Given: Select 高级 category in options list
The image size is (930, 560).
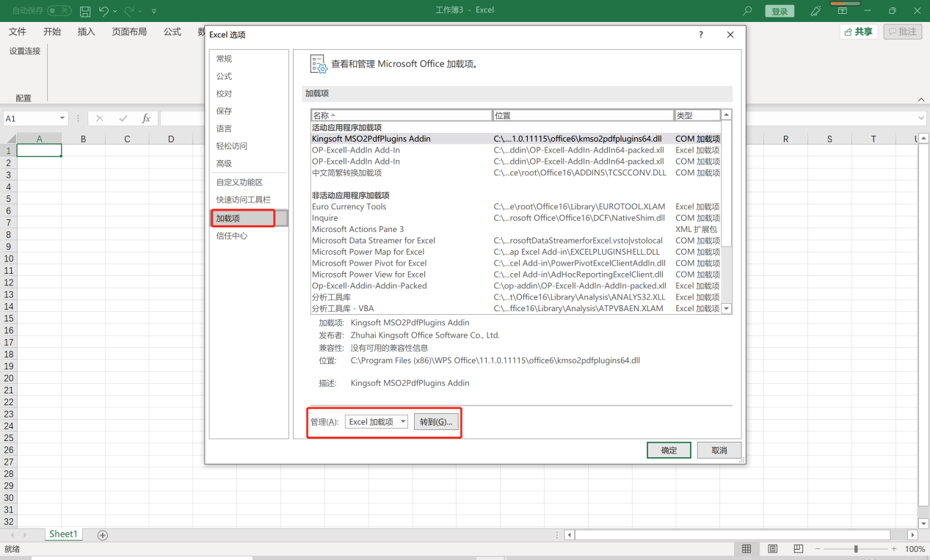Looking at the screenshot, I should (224, 164).
